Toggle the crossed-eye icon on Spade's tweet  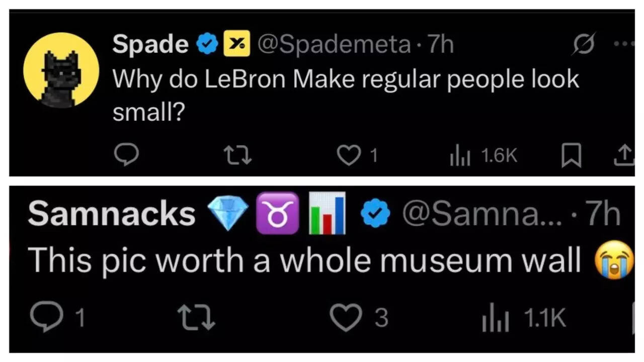point(585,44)
